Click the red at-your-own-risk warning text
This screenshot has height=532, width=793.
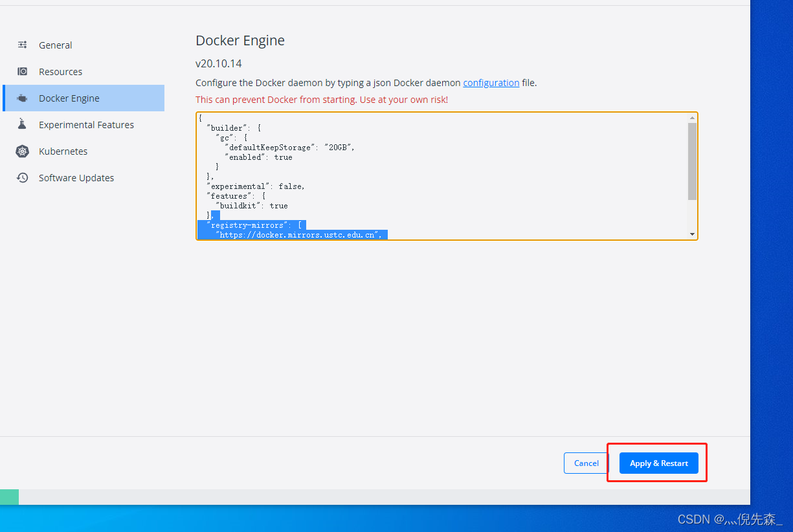pyautogui.click(x=322, y=100)
